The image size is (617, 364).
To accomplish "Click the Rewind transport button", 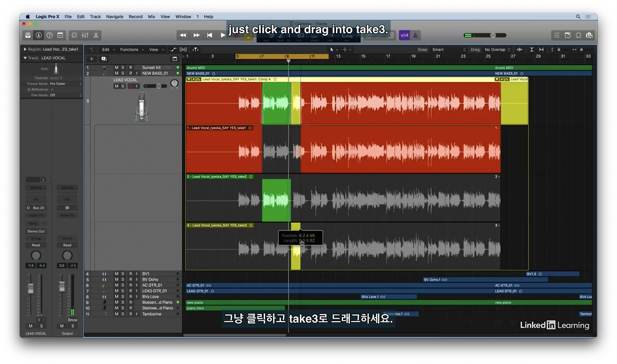I will (183, 35).
